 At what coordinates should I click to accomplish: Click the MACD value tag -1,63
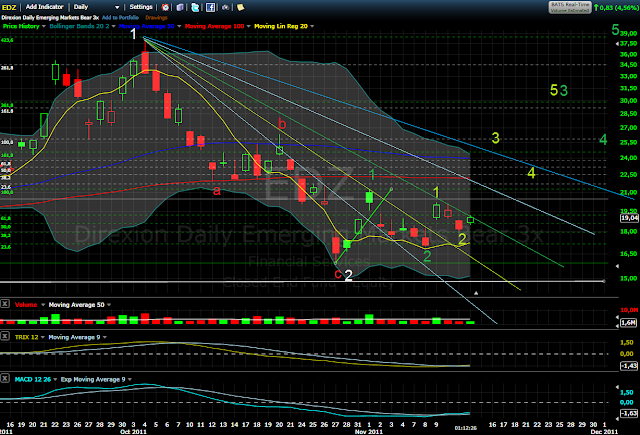(x=629, y=413)
